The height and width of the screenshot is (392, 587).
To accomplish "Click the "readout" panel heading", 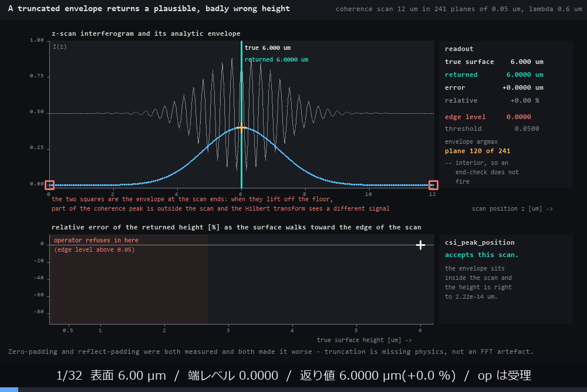I will point(459,49).
